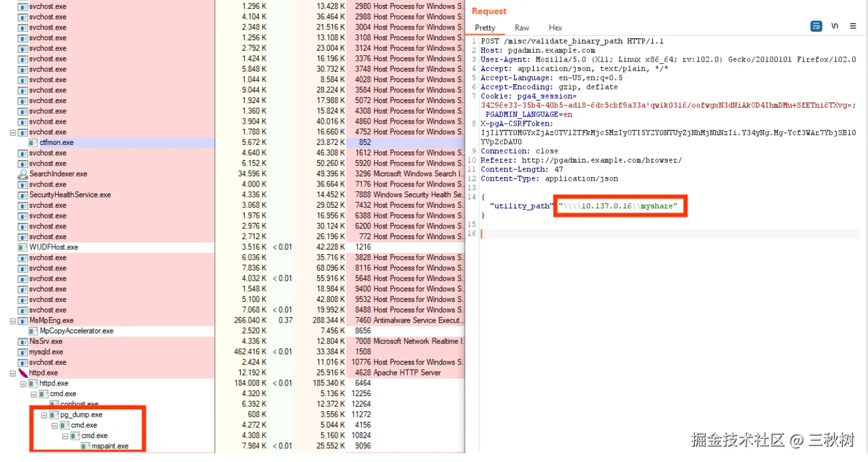Select the NisSrv.exe process row

tap(232, 341)
